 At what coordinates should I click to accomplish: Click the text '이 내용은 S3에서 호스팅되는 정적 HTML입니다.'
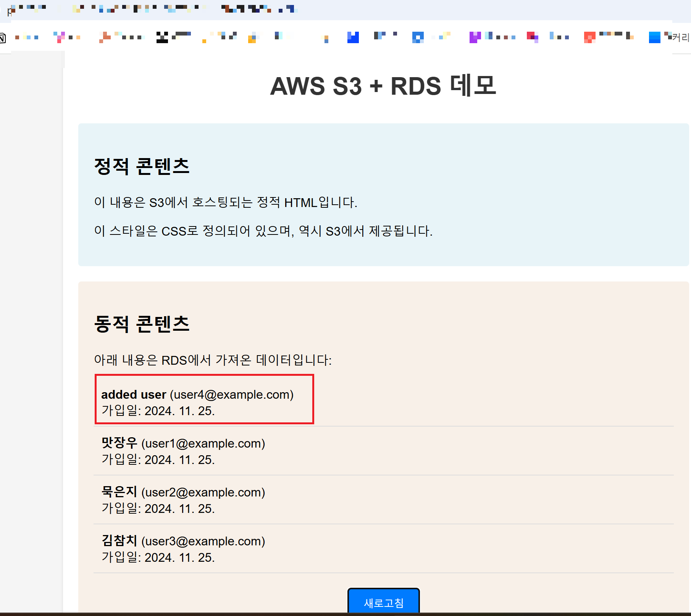226,202
